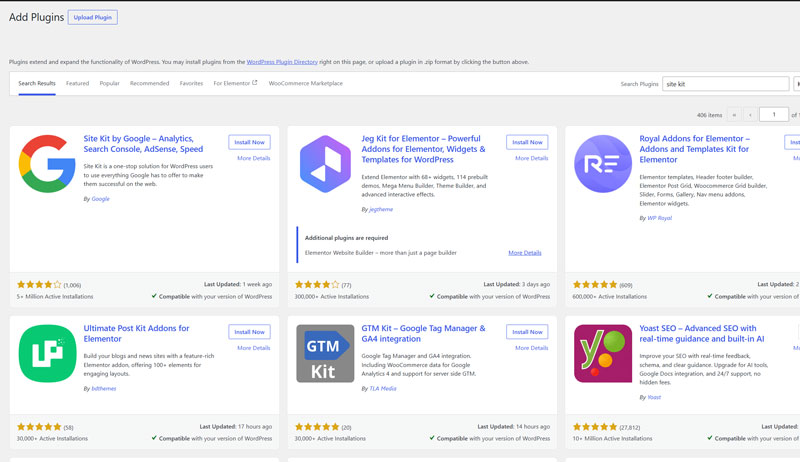Switch to the Featured tab

pos(78,83)
